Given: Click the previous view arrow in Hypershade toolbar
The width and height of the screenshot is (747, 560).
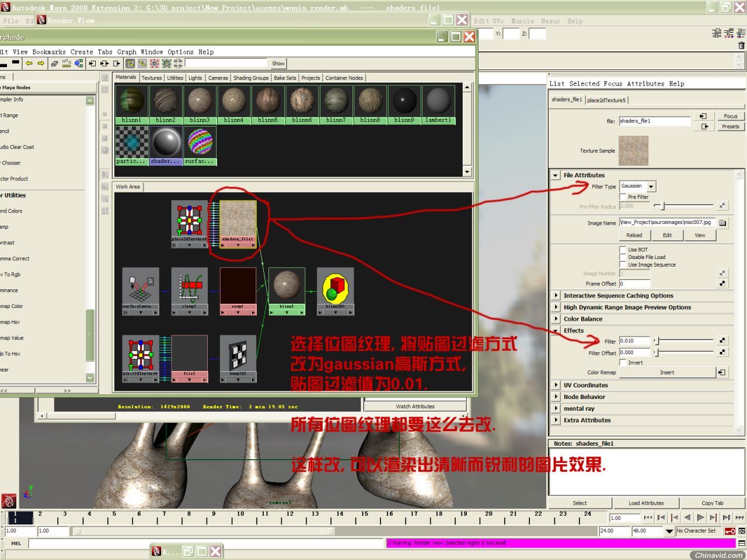Looking at the screenshot, I should [x=29, y=63].
